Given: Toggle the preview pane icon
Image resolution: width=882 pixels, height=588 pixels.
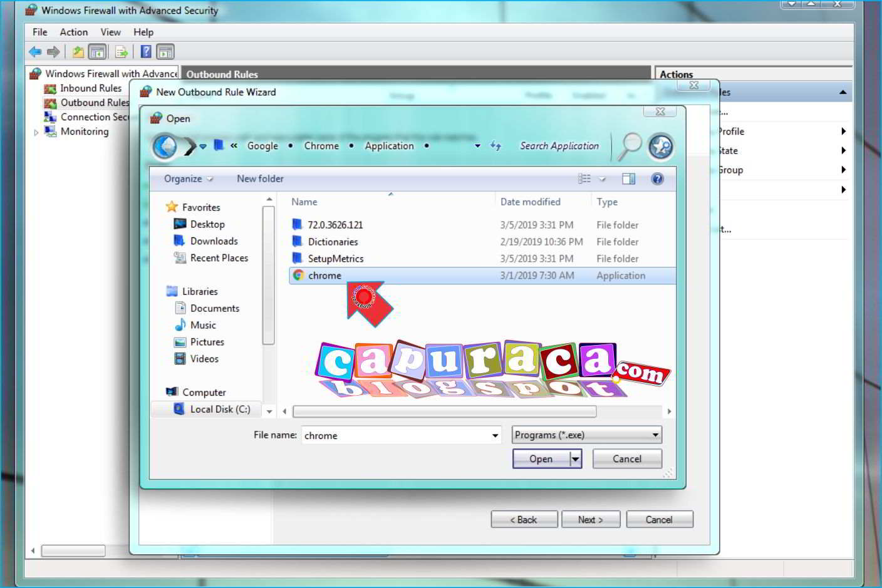Looking at the screenshot, I should [x=628, y=179].
